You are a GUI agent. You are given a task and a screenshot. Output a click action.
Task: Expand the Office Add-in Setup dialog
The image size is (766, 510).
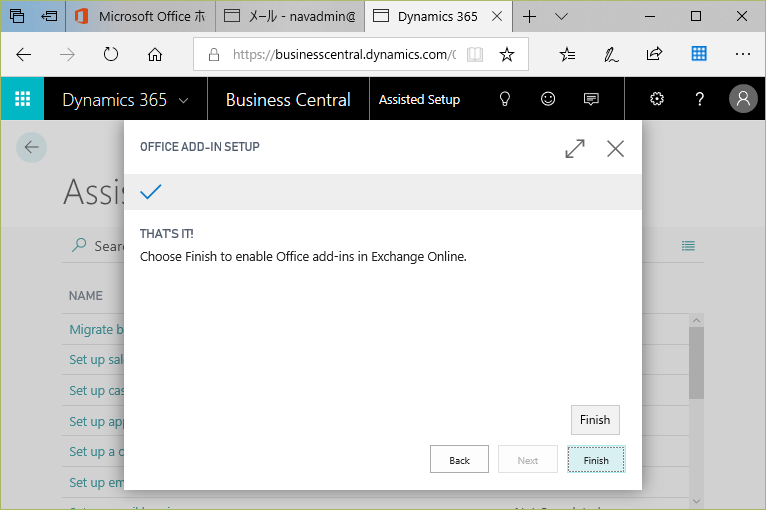[x=575, y=149]
